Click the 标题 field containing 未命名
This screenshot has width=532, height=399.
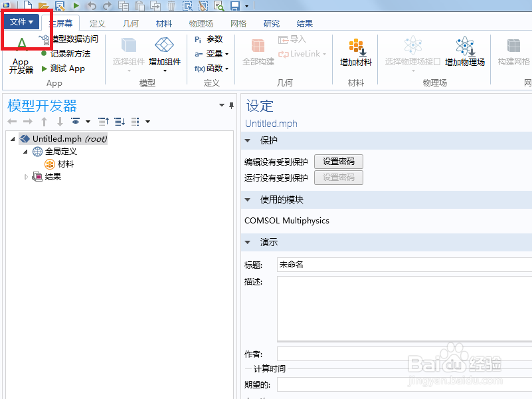coord(365,264)
